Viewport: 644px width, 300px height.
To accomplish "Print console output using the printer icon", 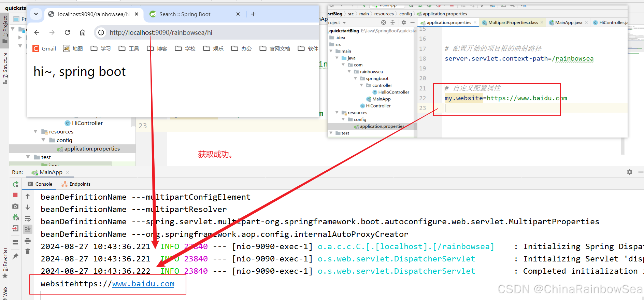I will coord(28,241).
